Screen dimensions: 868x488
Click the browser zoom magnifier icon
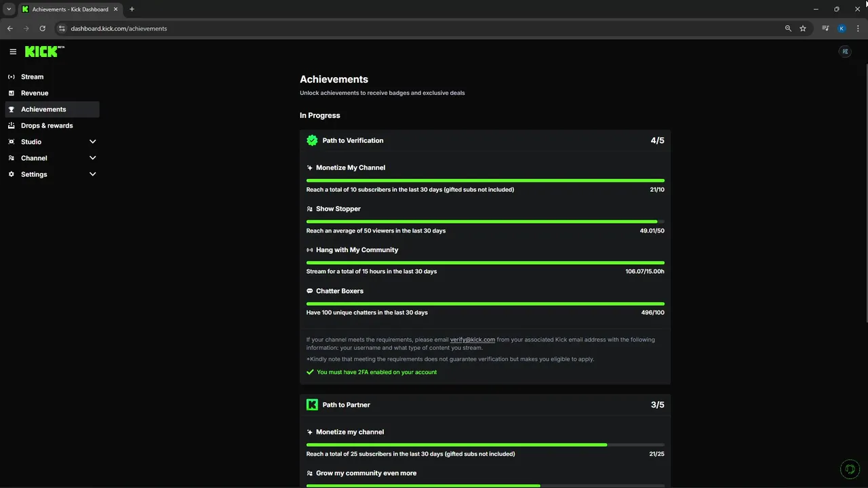coord(788,28)
